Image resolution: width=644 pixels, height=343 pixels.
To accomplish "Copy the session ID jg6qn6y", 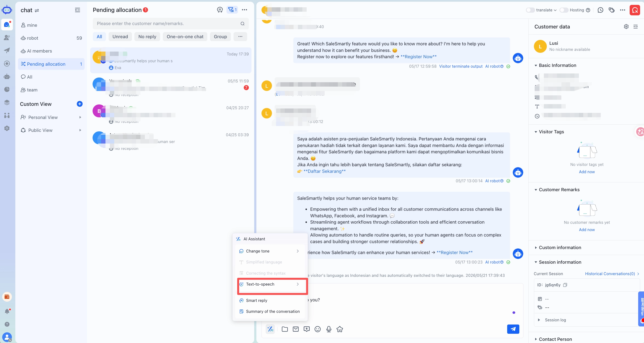I will [x=565, y=285].
